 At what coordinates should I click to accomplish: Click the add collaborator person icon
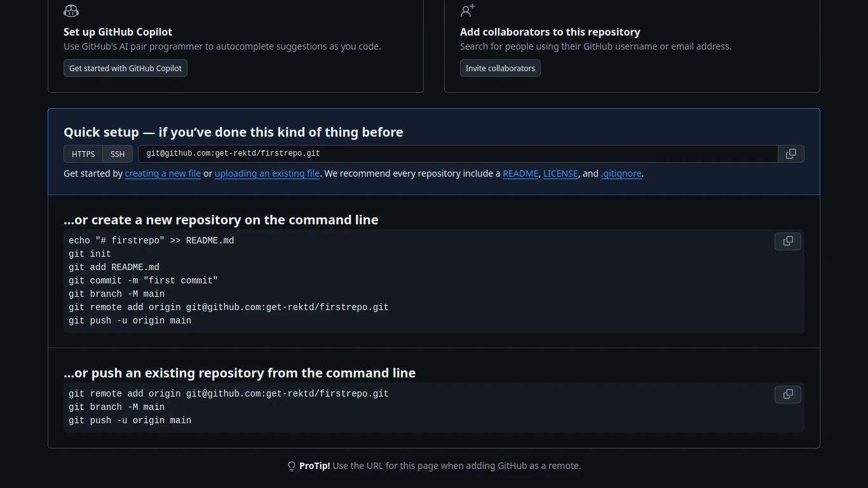[x=467, y=11]
